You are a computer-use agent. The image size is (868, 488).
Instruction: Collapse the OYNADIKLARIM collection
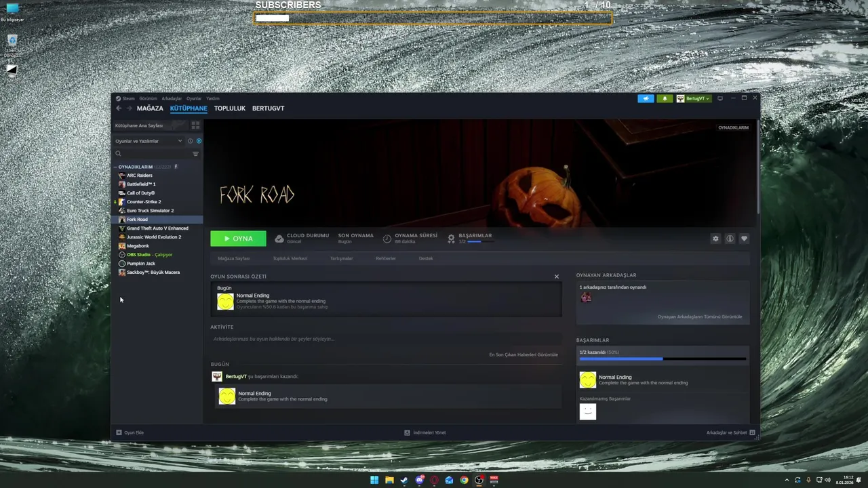click(115, 167)
